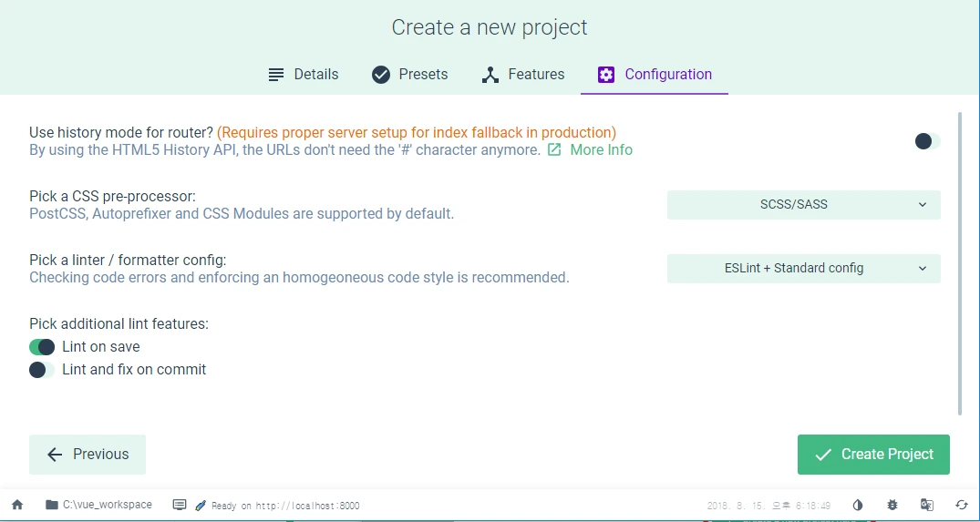Screen dimensions: 980x522
Task: Disable Lint on save switch
Action: pos(42,347)
